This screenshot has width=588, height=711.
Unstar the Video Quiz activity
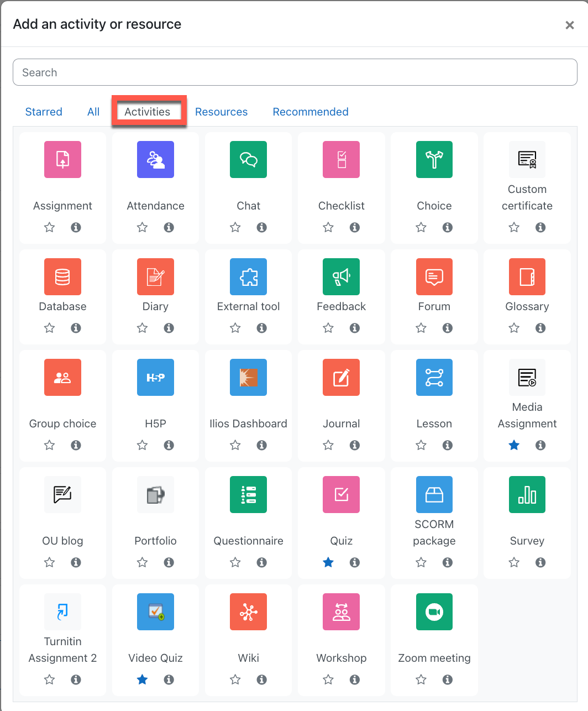[x=143, y=679]
